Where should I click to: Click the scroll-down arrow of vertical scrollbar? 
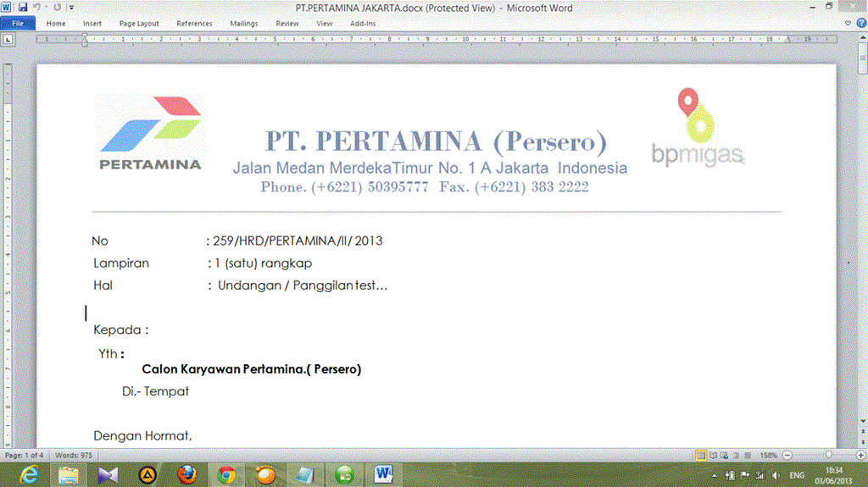pyautogui.click(x=863, y=422)
